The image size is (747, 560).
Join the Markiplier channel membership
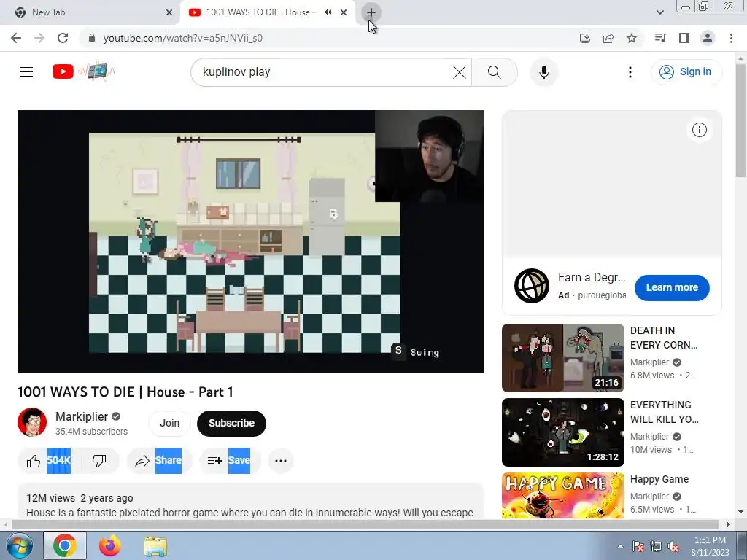[169, 424]
